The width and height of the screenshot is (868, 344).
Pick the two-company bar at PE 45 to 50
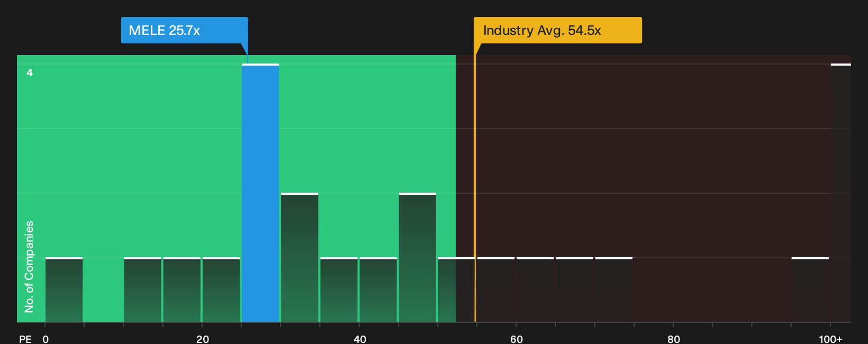(418, 257)
